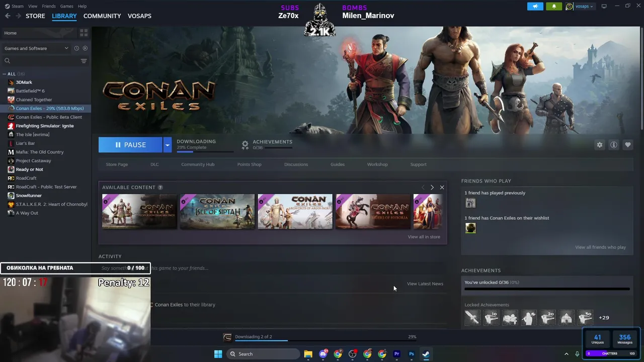Open the Friends menu
Screen dimensions: 644x362
pyautogui.click(x=49, y=6)
